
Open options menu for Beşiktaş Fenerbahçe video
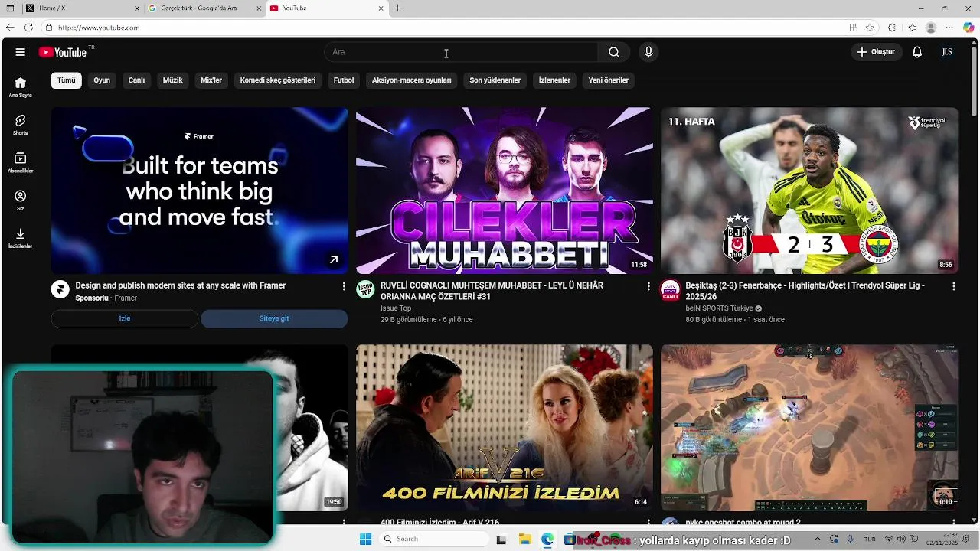click(953, 285)
